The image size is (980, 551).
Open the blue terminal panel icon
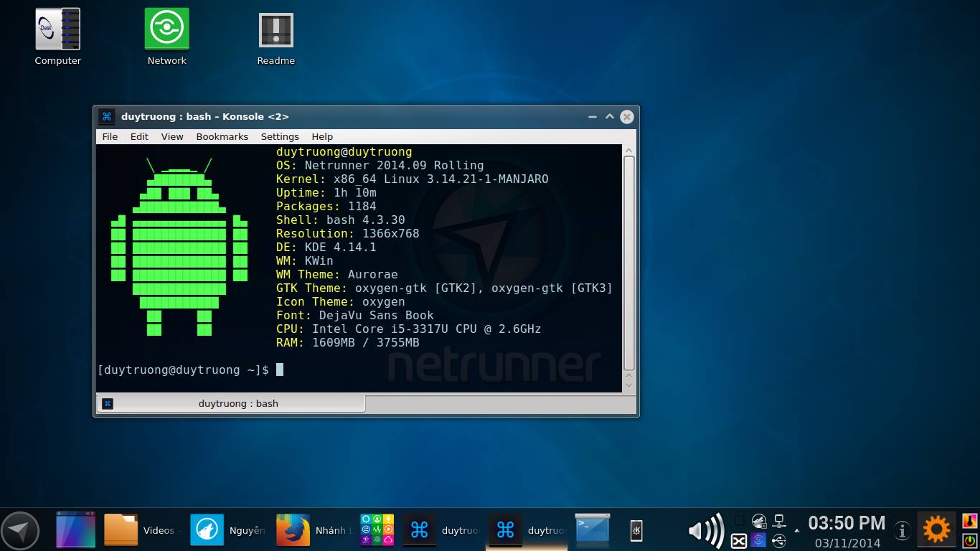point(593,530)
